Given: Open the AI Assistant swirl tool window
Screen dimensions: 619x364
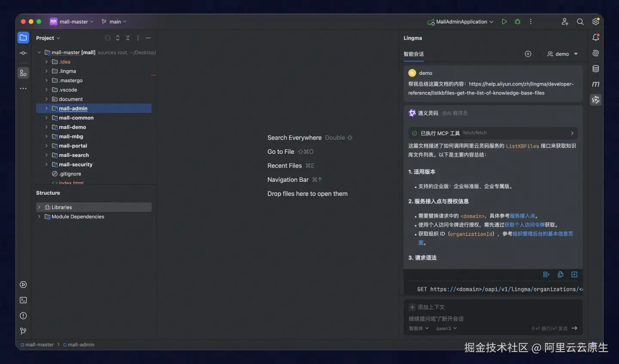Looking at the screenshot, I should (596, 53).
